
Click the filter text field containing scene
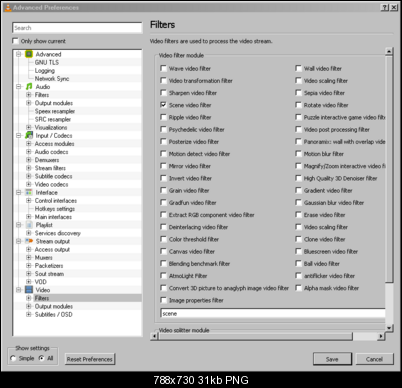(273, 313)
